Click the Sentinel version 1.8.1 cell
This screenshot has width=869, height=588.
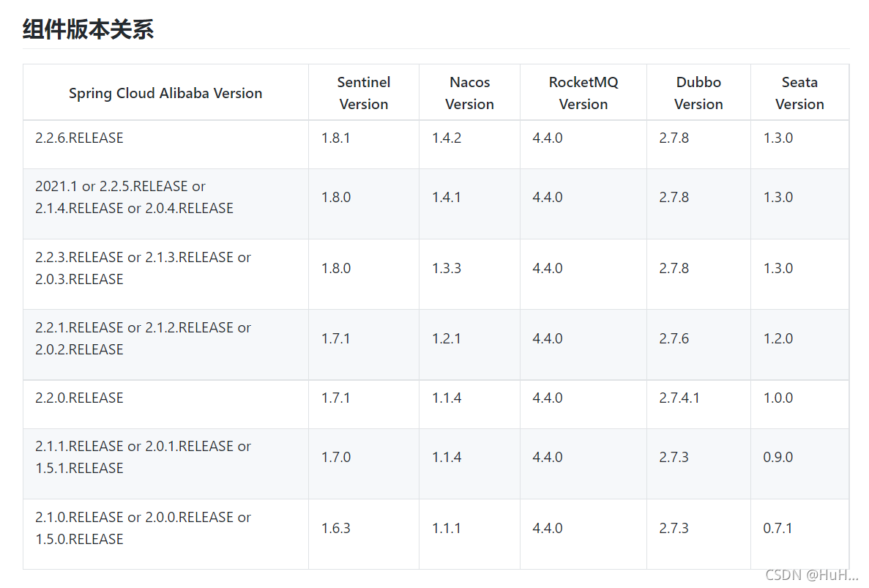coord(336,138)
